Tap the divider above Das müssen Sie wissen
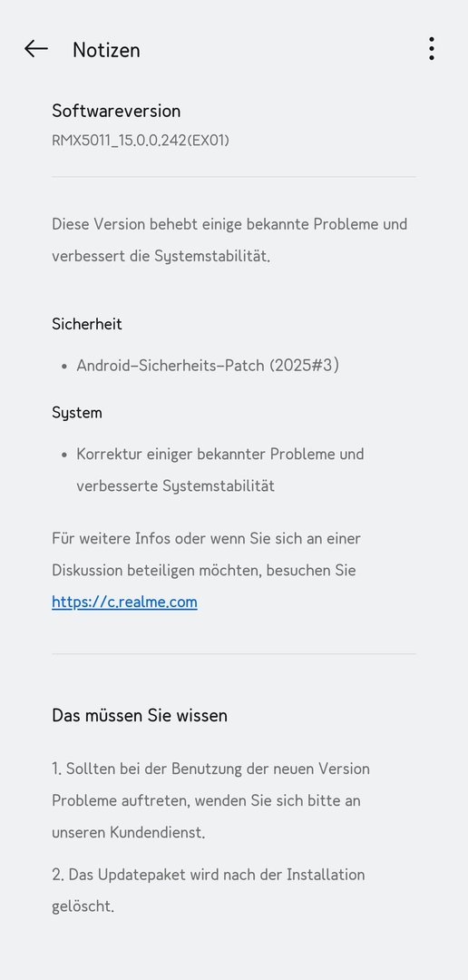 click(x=234, y=653)
